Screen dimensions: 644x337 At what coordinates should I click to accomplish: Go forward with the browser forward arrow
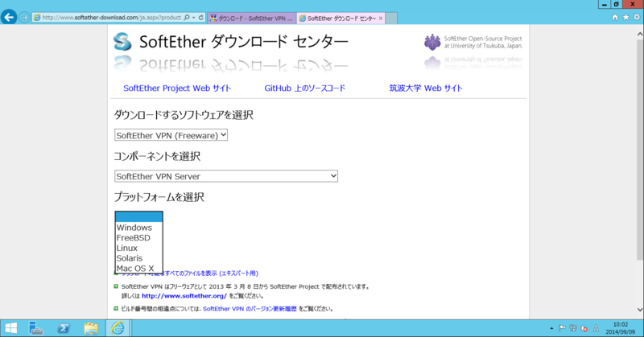24,18
